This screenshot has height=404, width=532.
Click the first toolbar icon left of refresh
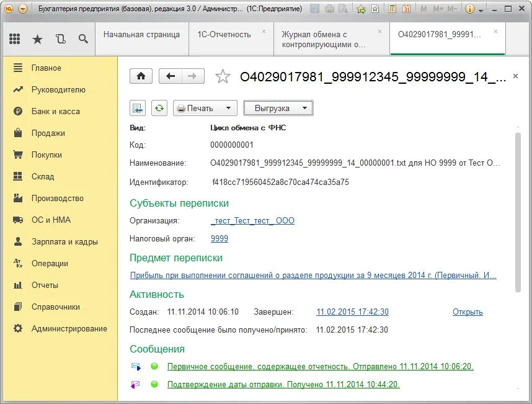[138, 109]
